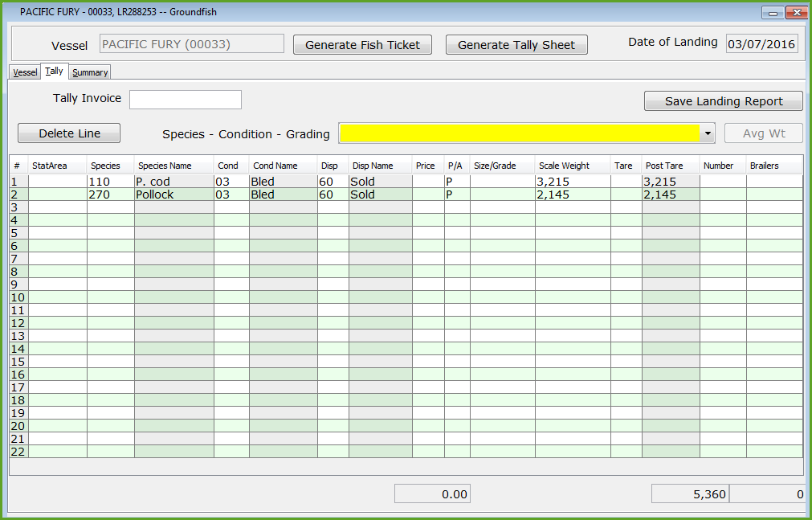Viewport: 812px width, 520px height.
Task: Select row number 3 in the grid
Action: click(16, 207)
